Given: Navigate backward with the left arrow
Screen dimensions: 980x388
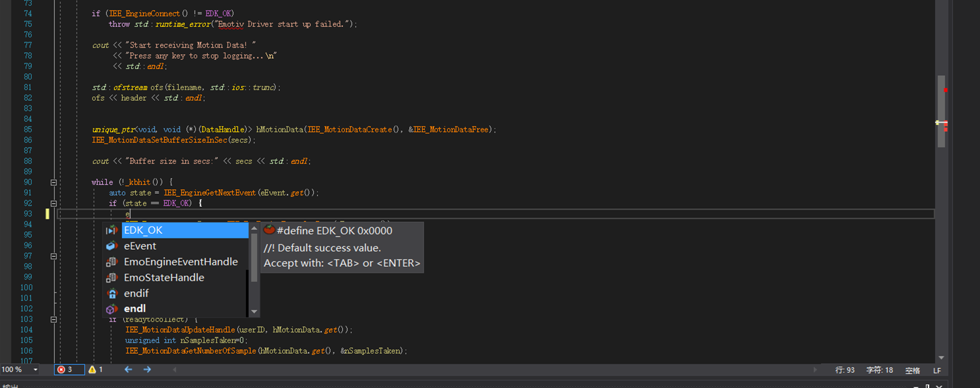Looking at the screenshot, I should (129, 370).
